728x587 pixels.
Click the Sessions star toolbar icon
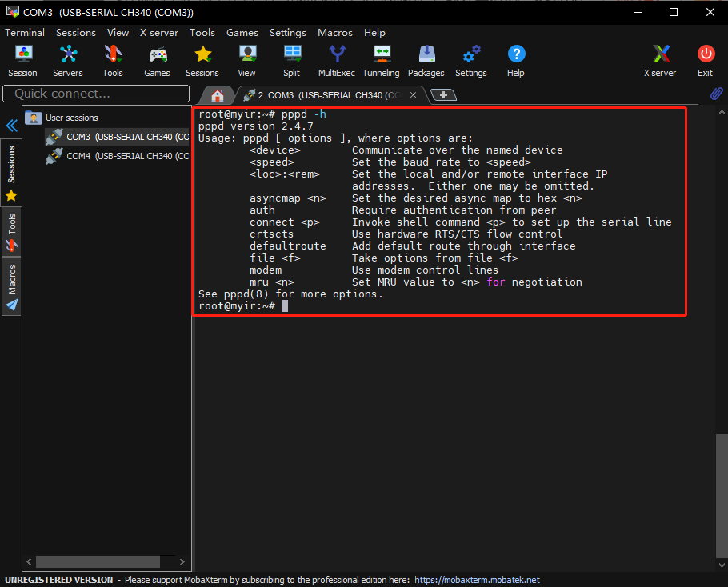tap(202, 61)
